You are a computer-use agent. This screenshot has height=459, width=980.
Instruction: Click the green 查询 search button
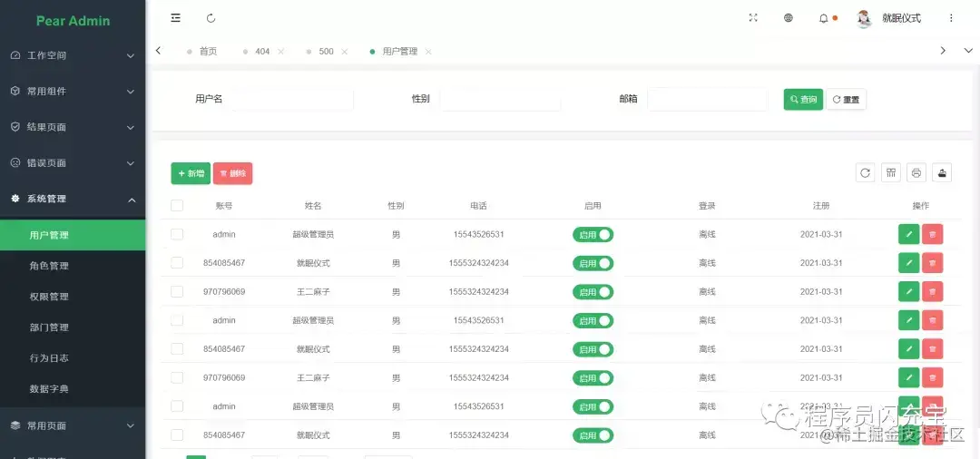tap(803, 99)
